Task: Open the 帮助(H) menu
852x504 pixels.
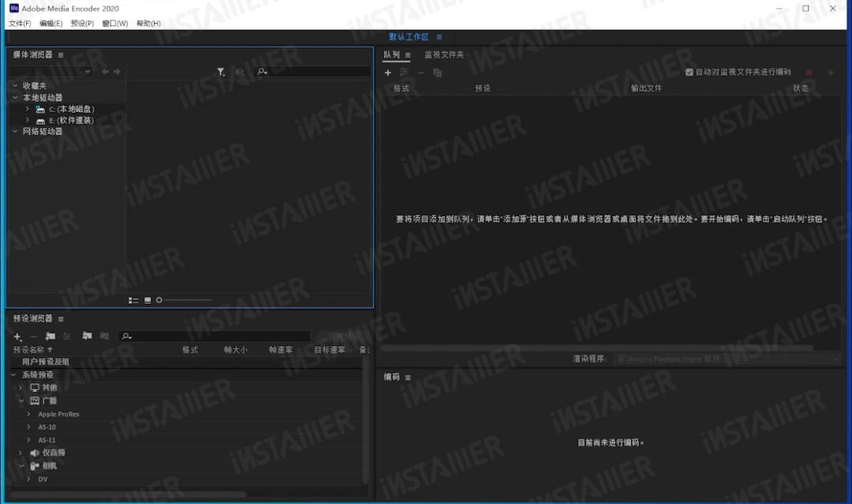Action: pyautogui.click(x=148, y=24)
